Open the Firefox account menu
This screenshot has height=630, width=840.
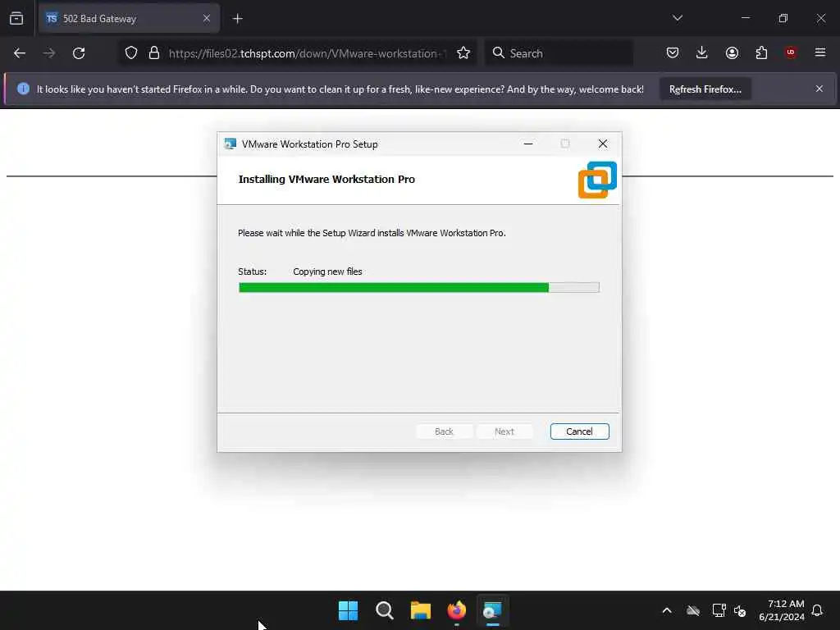pyautogui.click(x=732, y=52)
